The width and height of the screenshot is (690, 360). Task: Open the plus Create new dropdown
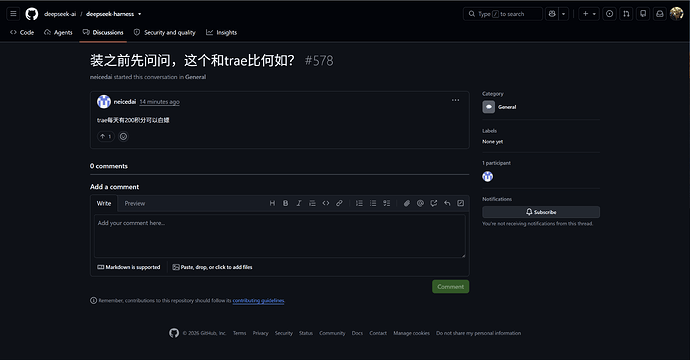(x=589, y=14)
